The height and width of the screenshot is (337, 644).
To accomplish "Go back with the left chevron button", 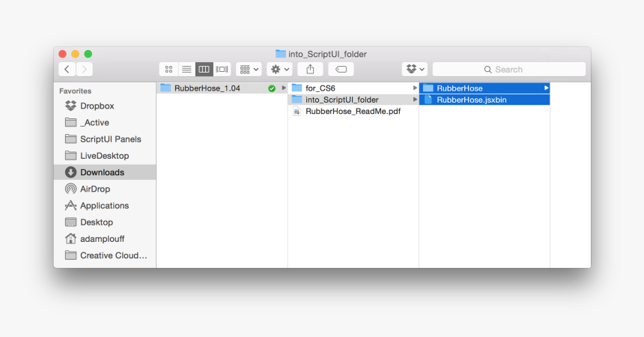I will tap(67, 70).
